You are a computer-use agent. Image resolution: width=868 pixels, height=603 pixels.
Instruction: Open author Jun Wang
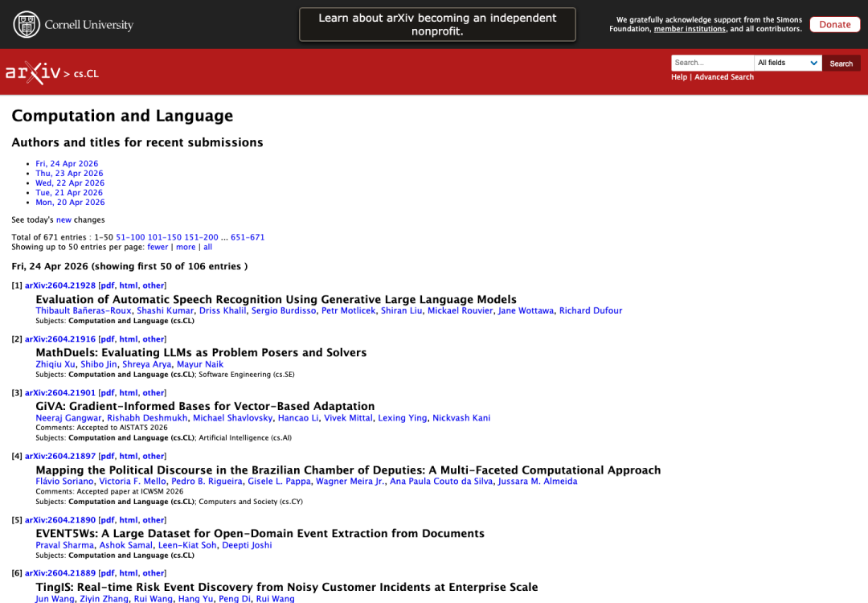click(x=55, y=598)
